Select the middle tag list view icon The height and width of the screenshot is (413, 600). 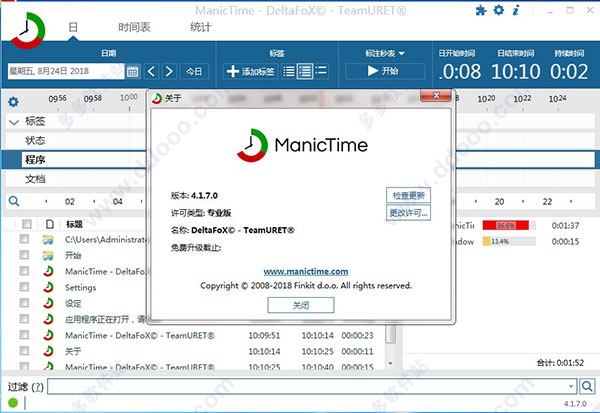click(305, 71)
